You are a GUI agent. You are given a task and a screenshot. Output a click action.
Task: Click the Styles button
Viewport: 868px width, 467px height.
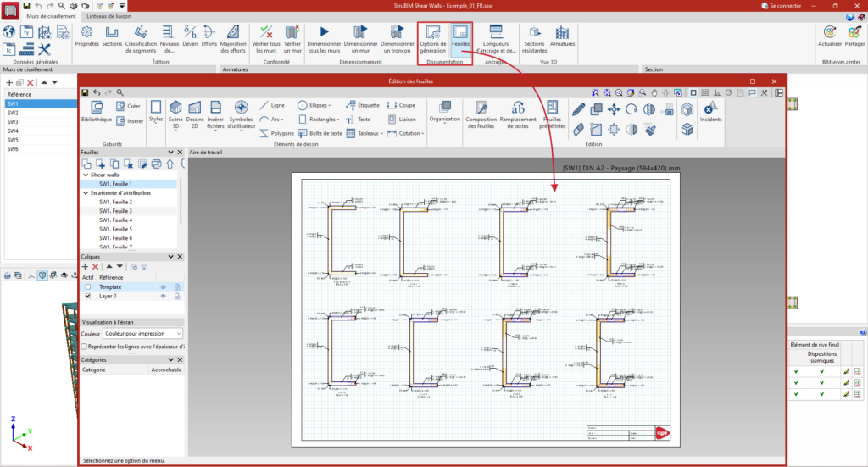(x=156, y=111)
